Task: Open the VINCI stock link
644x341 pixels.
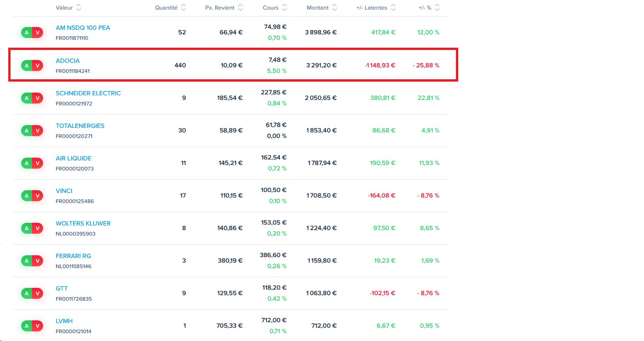Action: click(x=64, y=191)
